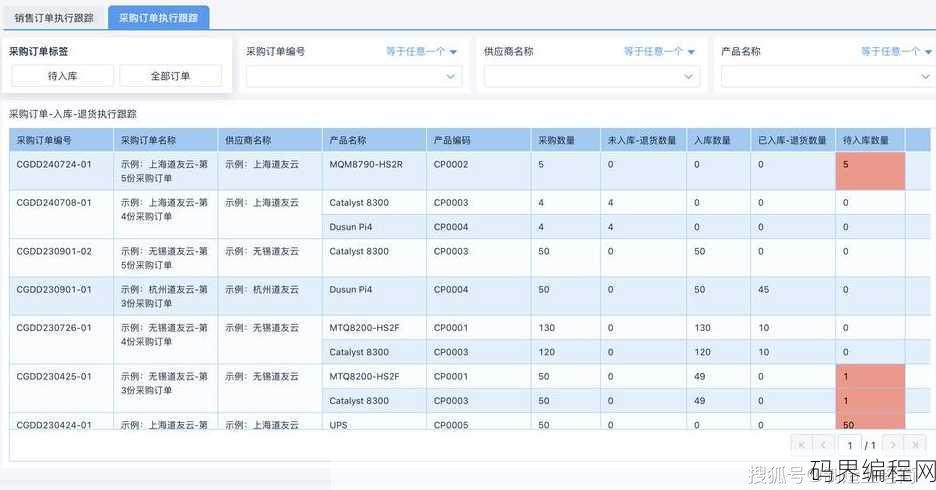Expand the 供应商名称 value combo box
This screenshot has width=936, height=490.
coord(592,76)
